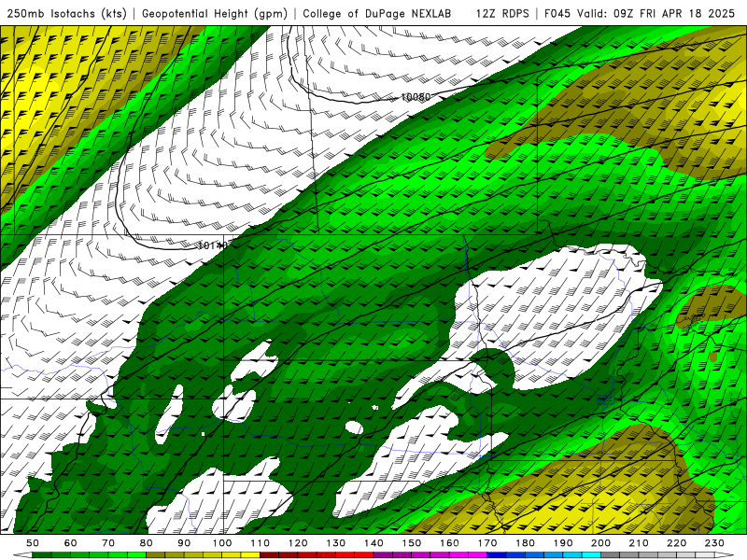Click the '250mb Isotachs (kts)' title text
The height and width of the screenshot is (560, 747).
click(x=67, y=13)
